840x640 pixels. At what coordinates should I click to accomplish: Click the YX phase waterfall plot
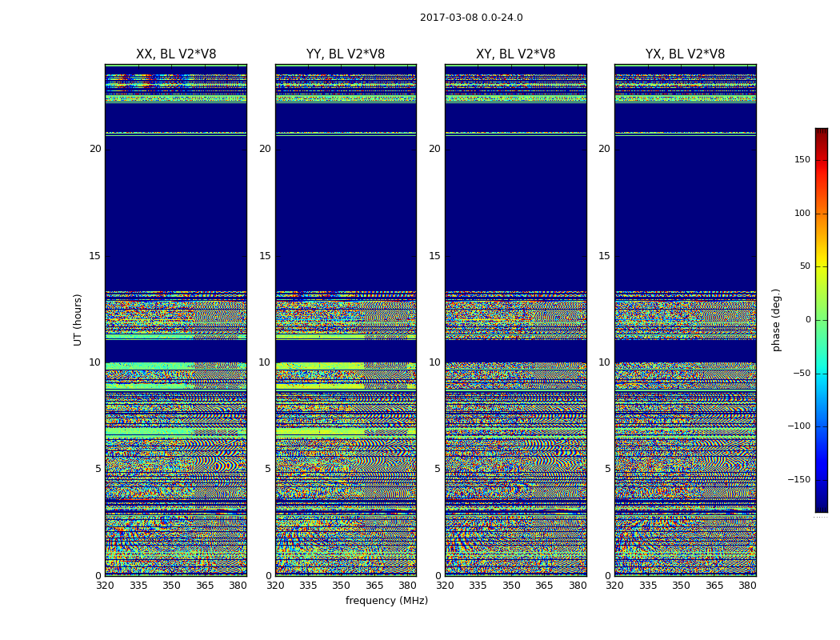pos(686,320)
